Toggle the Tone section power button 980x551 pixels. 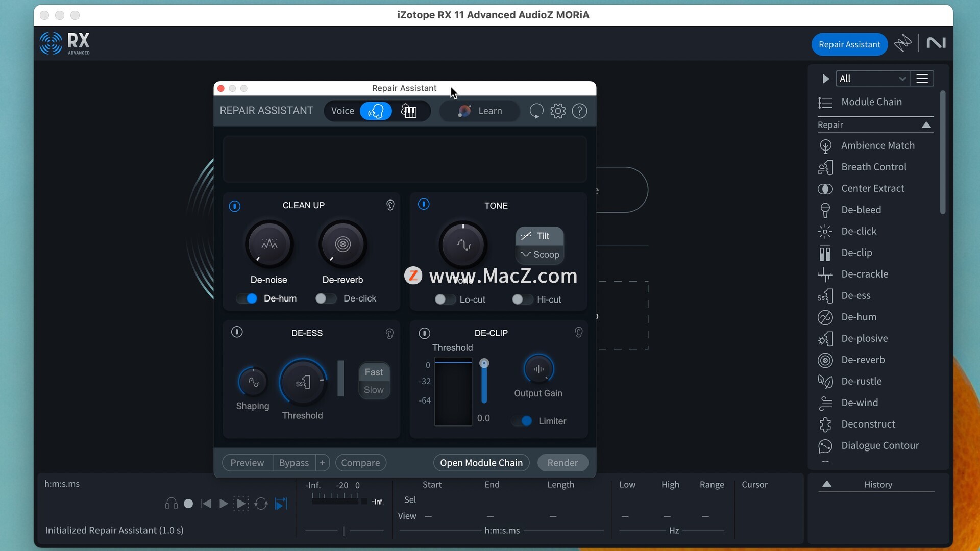[424, 204]
